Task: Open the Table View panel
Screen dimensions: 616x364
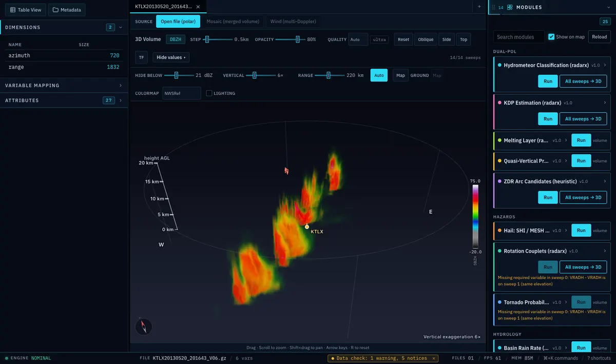Action: click(x=26, y=10)
